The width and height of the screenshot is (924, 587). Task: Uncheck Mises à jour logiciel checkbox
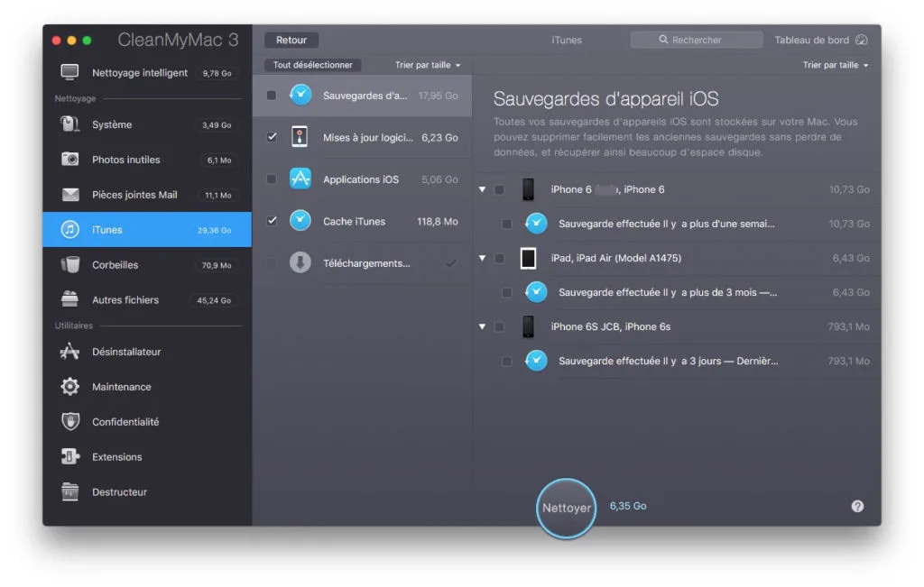(272, 137)
